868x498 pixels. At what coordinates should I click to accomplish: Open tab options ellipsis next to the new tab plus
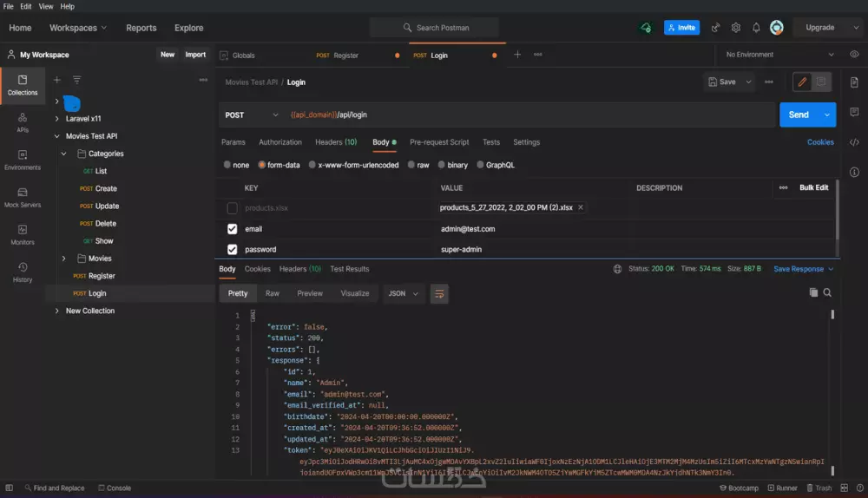pyautogui.click(x=537, y=55)
